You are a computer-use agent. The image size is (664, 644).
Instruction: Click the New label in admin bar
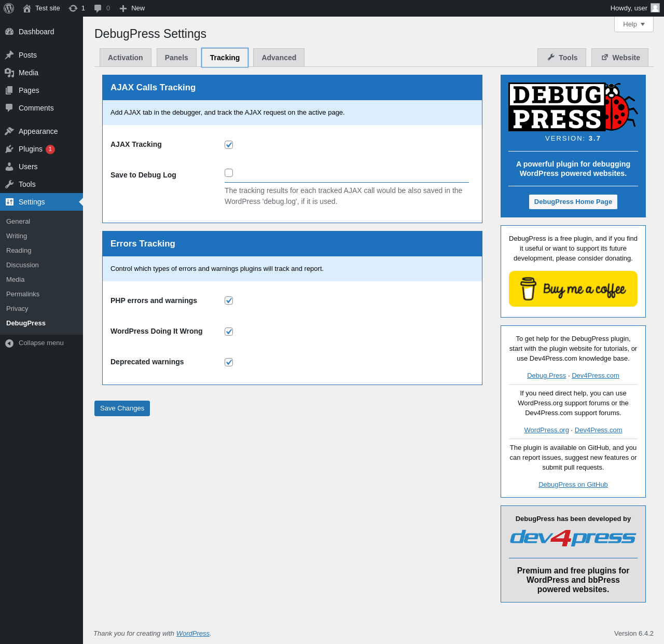[x=138, y=8]
